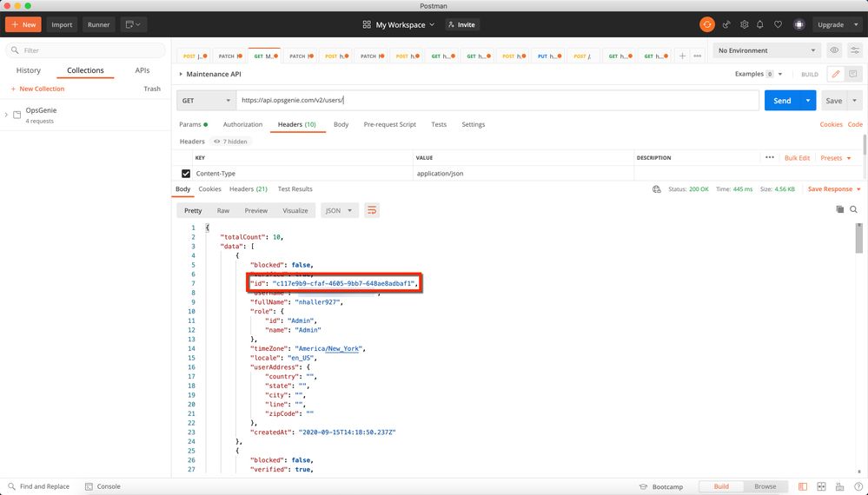Open the Params tab
The height and width of the screenshot is (495, 868).
[193, 124]
